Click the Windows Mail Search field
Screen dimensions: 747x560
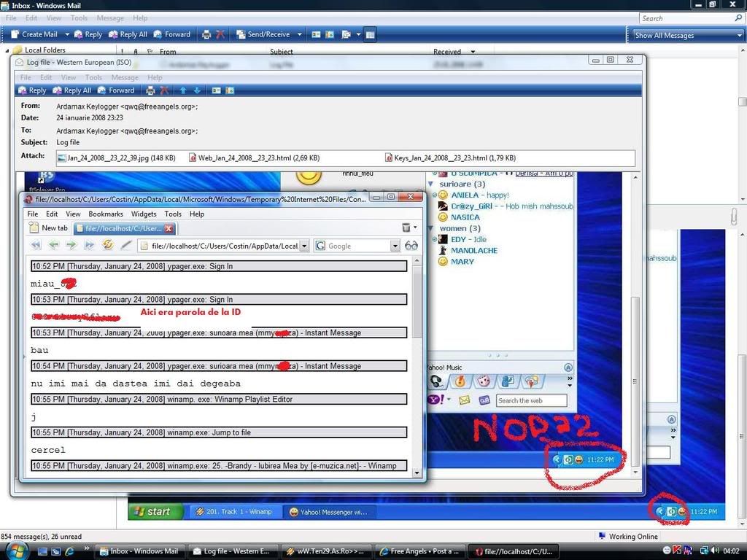click(689, 18)
